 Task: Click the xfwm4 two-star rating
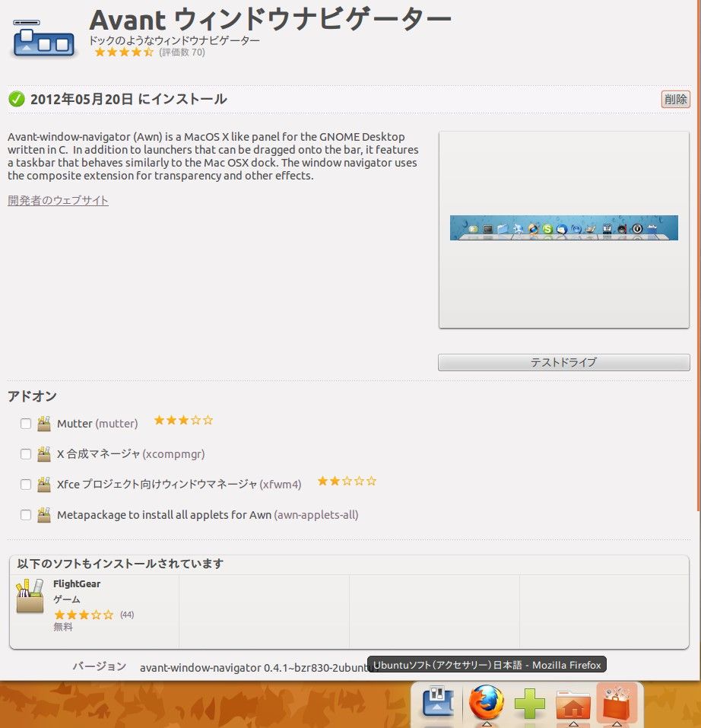(x=347, y=481)
